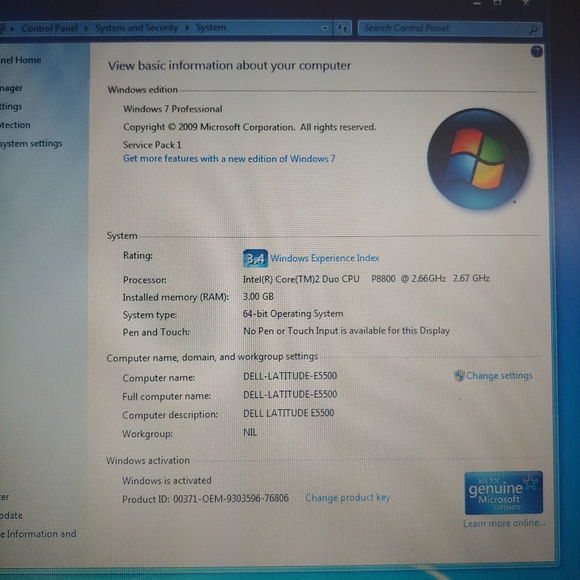The height and width of the screenshot is (580, 580).
Task: Open Windows Experience Index link
Action: [x=324, y=258]
